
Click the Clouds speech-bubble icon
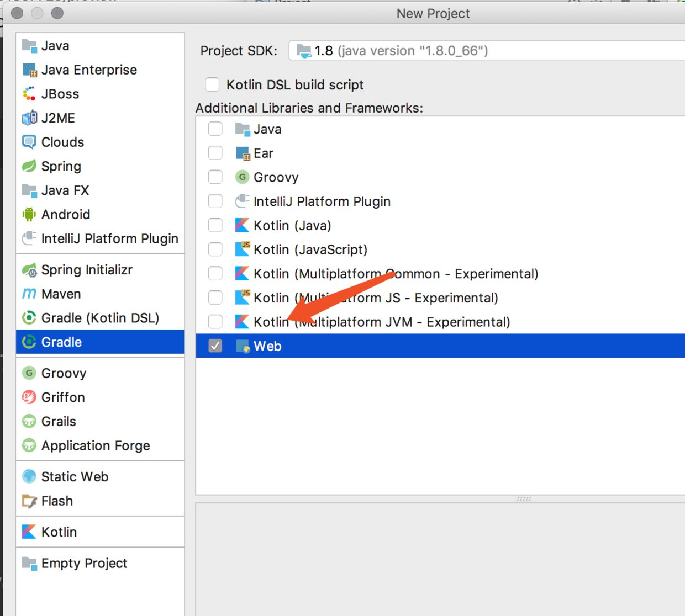[x=29, y=142]
